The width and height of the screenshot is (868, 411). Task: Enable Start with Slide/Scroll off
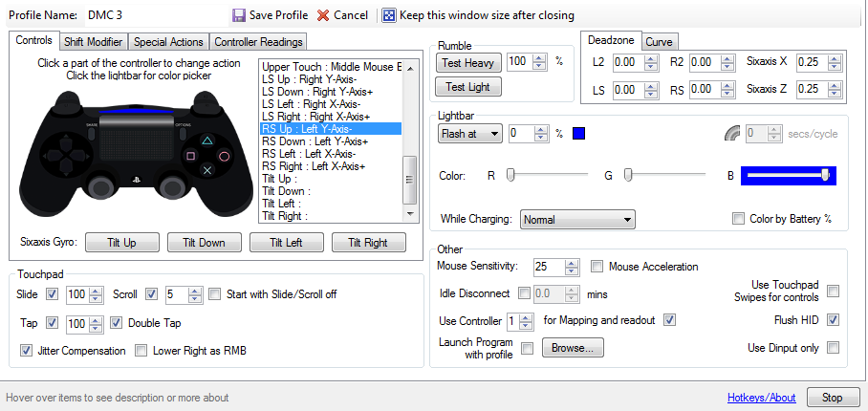[x=215, y=294]
